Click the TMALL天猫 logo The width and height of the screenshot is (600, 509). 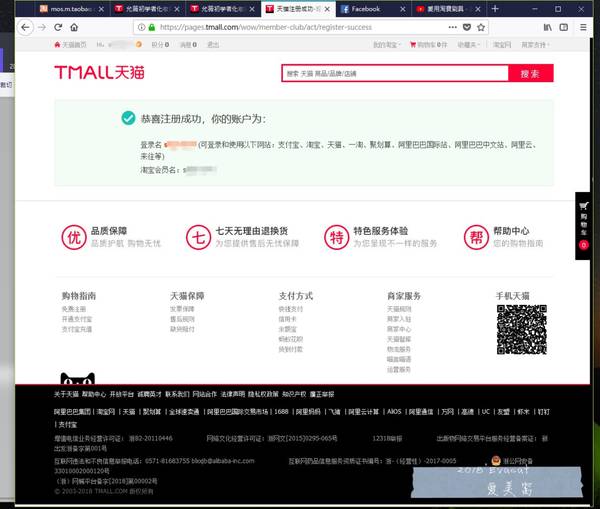(x=99, y=72)
